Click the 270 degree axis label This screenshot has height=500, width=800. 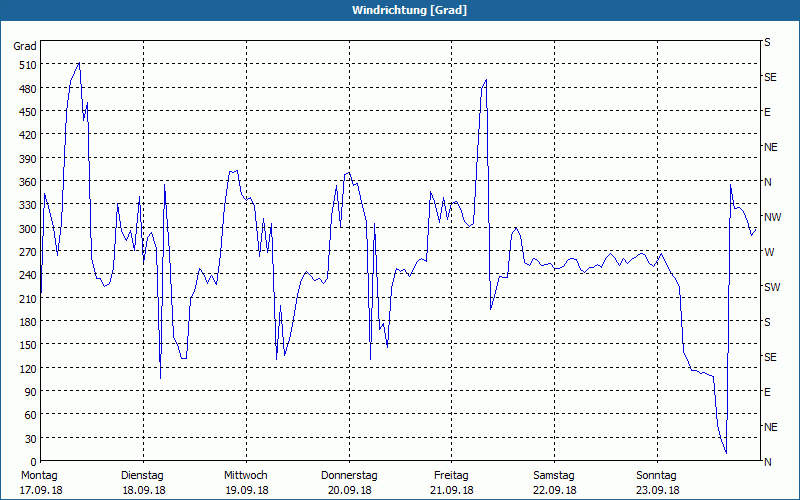coord(28,253)
